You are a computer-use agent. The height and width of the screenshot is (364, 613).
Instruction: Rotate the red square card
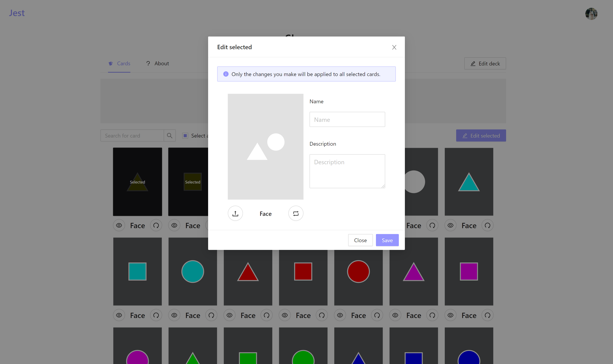tap(322, 315)
